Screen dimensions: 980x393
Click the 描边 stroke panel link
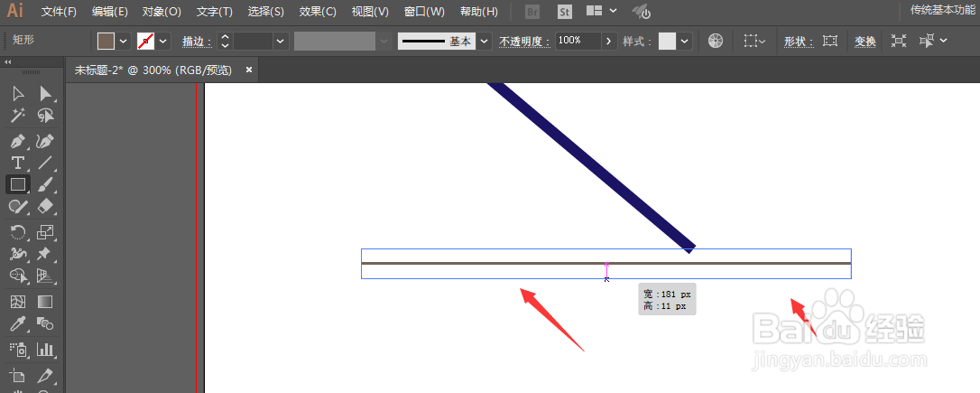click(197, 42)
